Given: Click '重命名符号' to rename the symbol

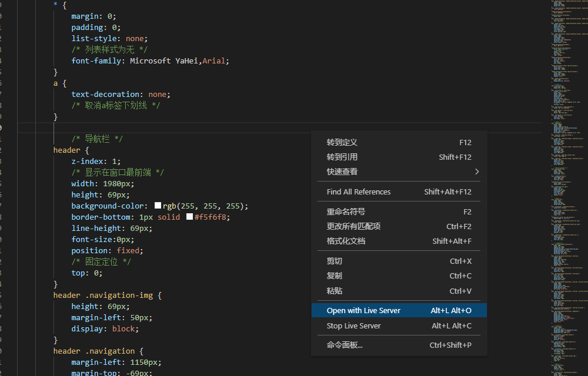Looking at the screenshot, I should pyautogui.click(x=343, y=211).
